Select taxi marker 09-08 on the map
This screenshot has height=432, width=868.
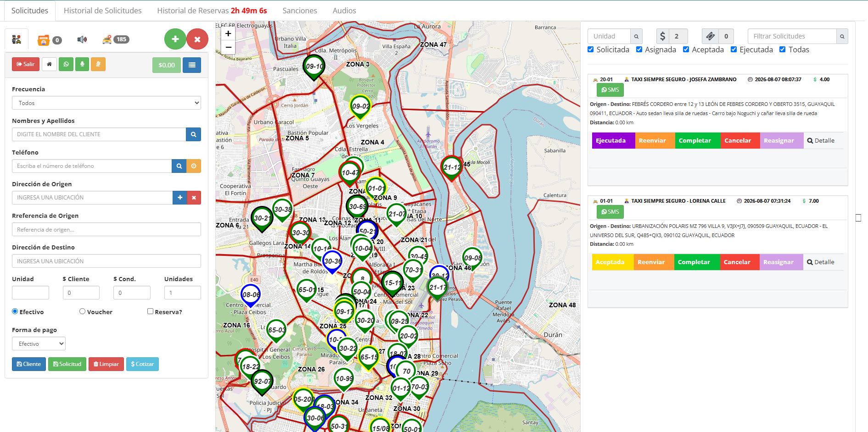472,259
